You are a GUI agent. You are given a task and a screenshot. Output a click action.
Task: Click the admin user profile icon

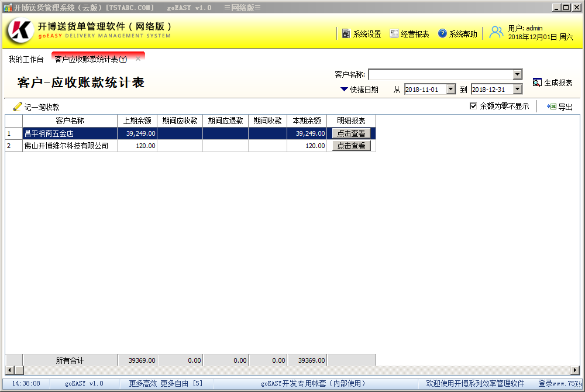click(496, 32)
